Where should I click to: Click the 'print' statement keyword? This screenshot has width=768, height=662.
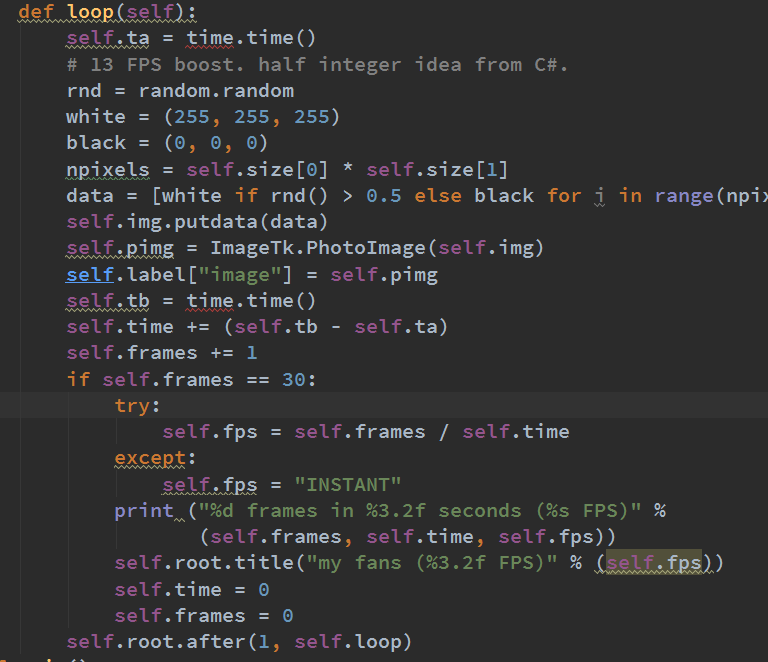coord(144,511)
